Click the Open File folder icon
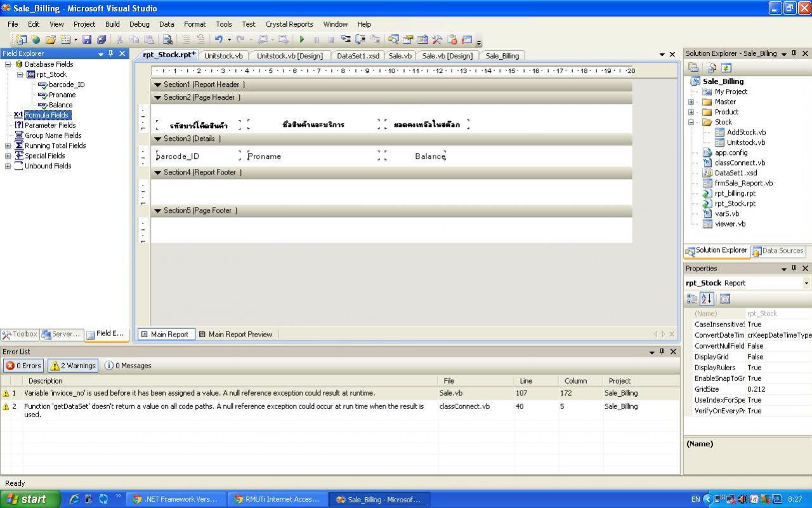Image resolution: width=812 pixels, height=508 pixels. 50,39
